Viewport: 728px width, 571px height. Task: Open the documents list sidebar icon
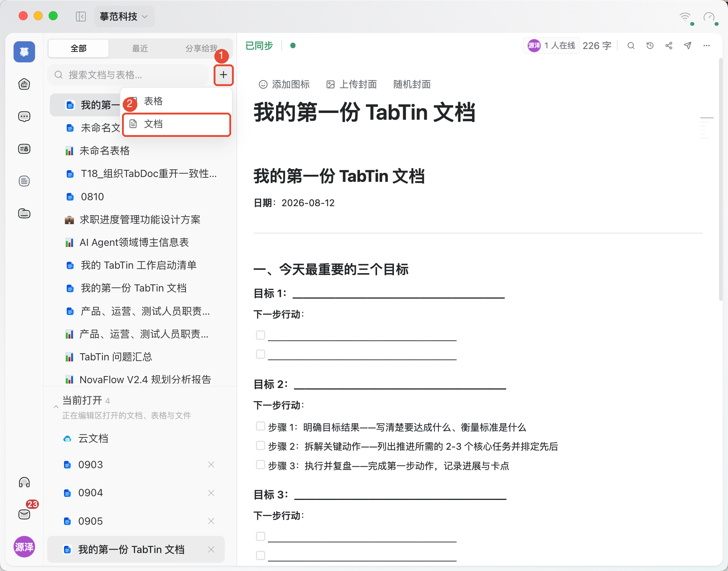[24, 181]
